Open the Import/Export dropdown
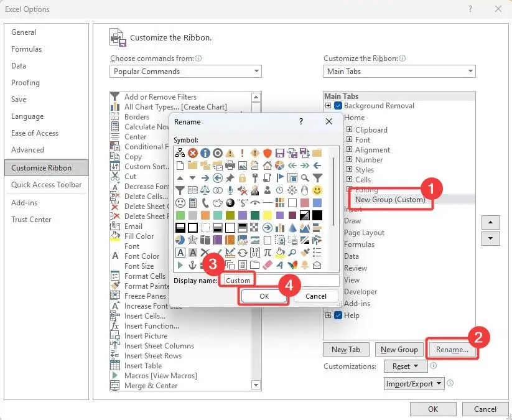The image size is (512, 420). point(414,384)
